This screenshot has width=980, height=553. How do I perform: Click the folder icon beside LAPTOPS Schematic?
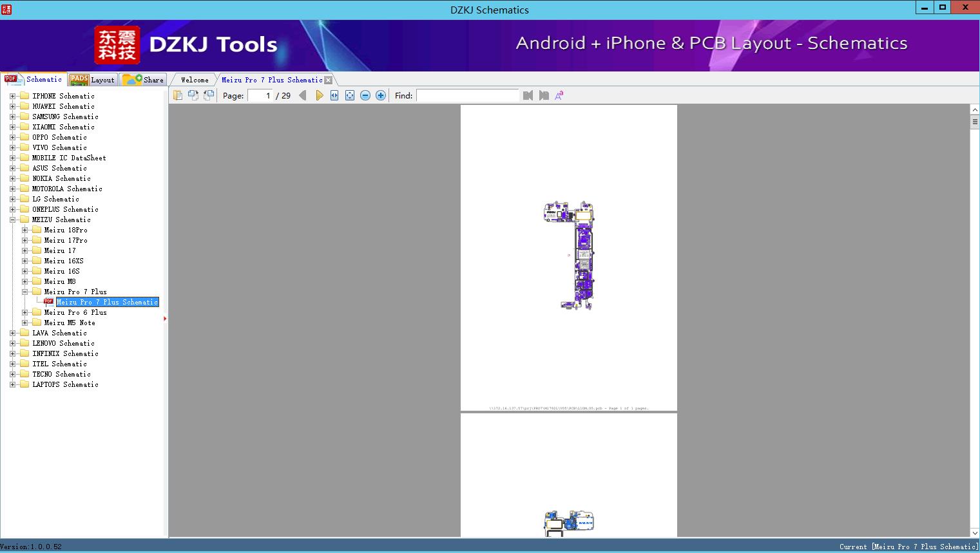24,384
